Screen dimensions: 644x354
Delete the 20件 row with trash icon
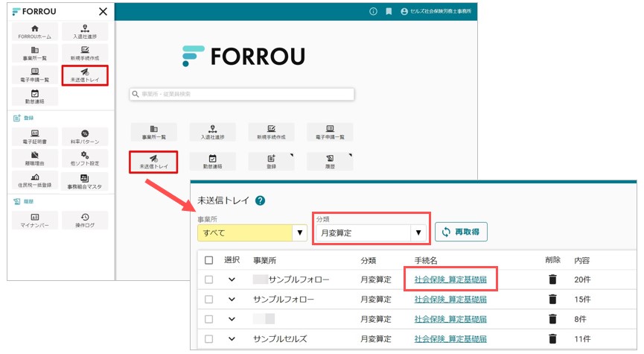click(x=553, y=279)
